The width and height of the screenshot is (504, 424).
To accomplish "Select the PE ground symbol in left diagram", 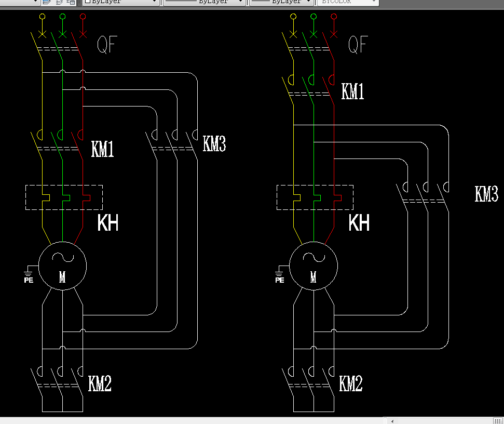I will 29,274.
